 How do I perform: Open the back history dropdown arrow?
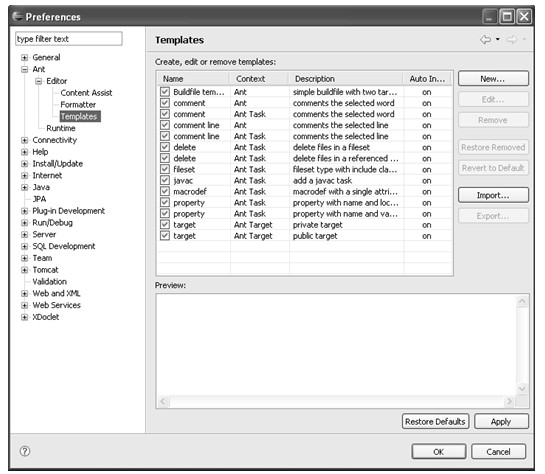click(498, 39)
